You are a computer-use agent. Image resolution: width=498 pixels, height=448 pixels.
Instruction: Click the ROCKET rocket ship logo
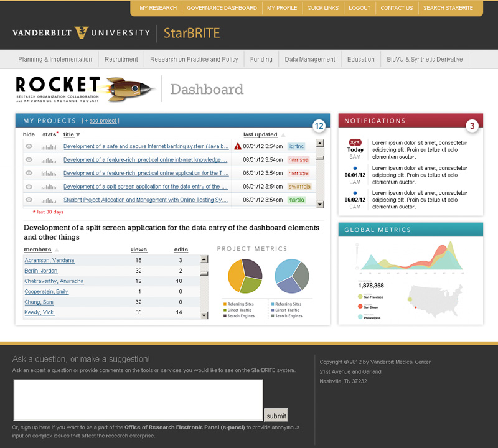pyautogui.click(x=130, y=89)
